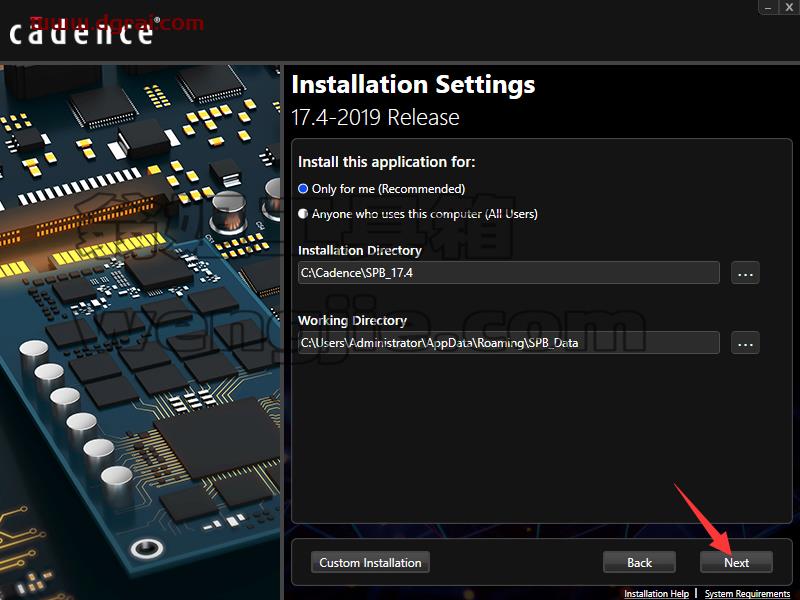Open the Installation Help link
This screenshot has height=600, width=800.
656,594
